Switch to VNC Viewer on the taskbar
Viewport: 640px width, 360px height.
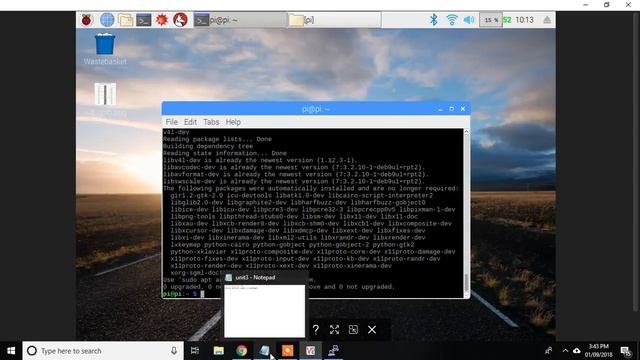pos(310,351)
